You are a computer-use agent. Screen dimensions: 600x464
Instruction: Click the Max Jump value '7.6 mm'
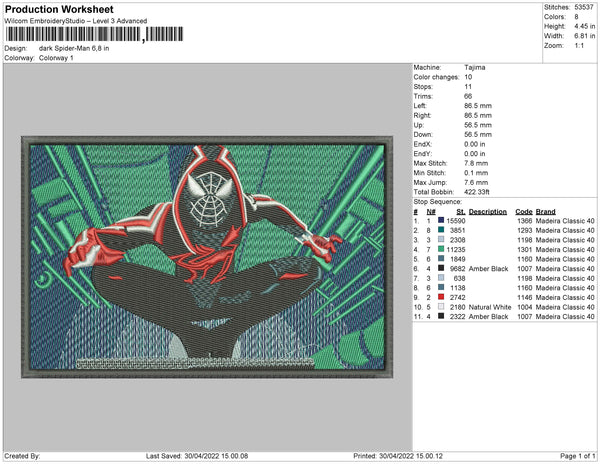476,182
